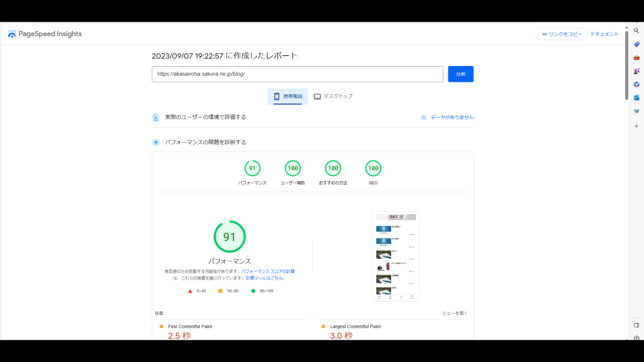Click plus icon to customize sidebar

(x=636, y=126)
